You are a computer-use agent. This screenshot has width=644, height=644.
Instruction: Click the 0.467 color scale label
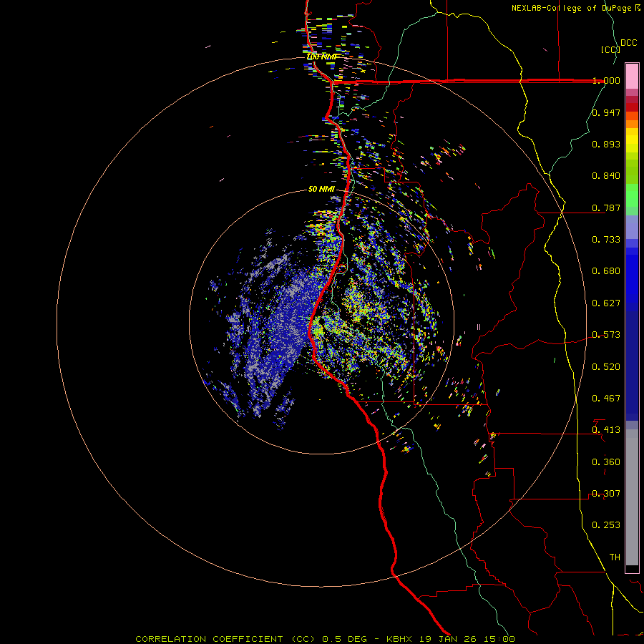click(x=606, y=399)
